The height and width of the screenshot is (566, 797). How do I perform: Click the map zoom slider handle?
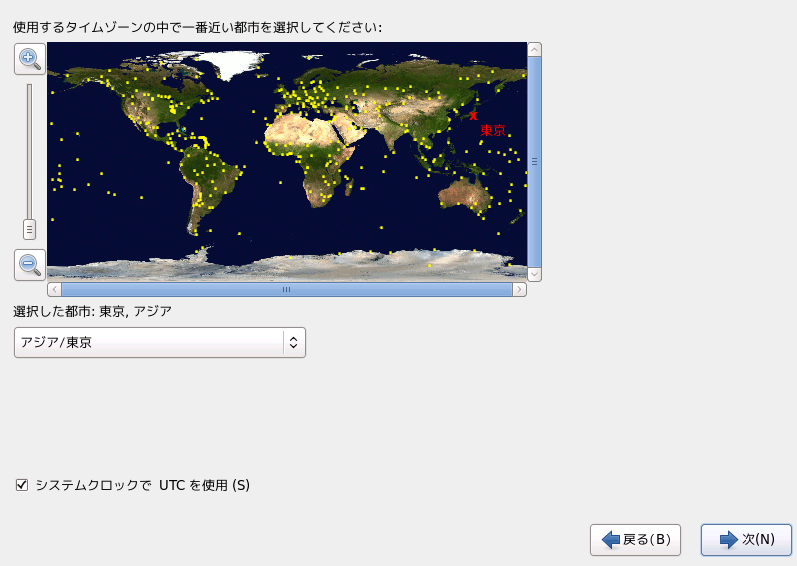click(29, 229)
